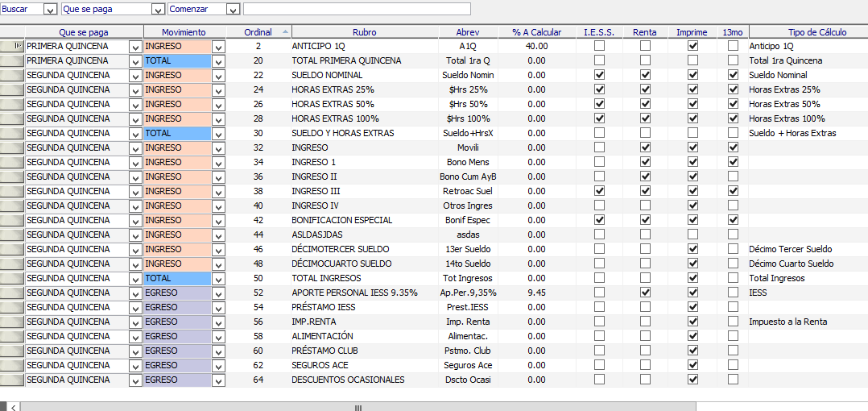
Task: Uncheck Renta for HORAS EXTRAS 50%
Action: coord(645,105)
